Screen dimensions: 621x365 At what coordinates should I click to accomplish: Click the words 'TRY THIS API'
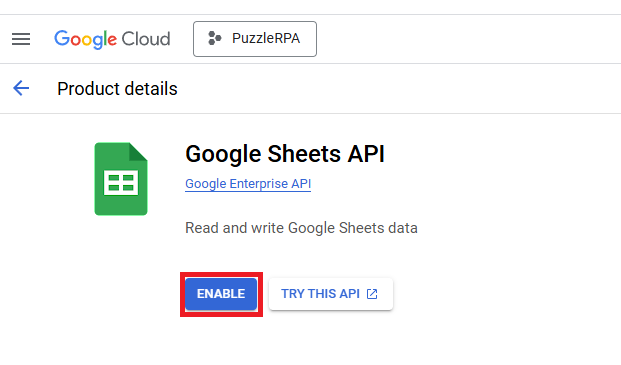click(320, 294)
